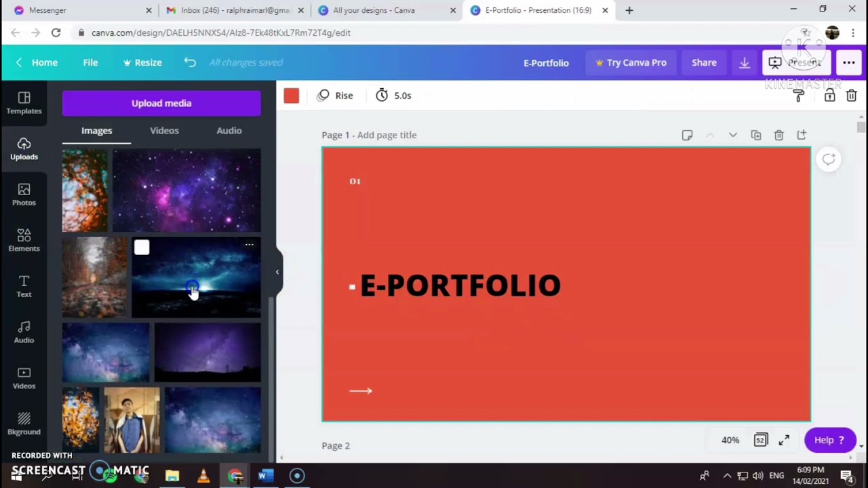This screenshot has height=488, width=868.
Task: Click the Share button
Action: [704, 62]
